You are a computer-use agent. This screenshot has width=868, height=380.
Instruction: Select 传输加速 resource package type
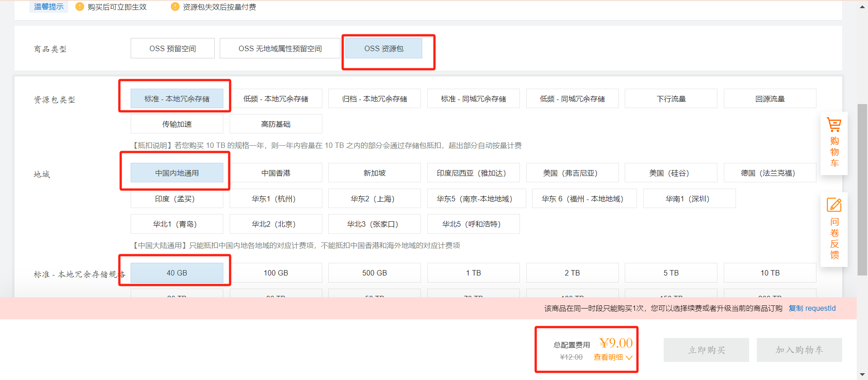pyautogui.click(x=177, y=124)
